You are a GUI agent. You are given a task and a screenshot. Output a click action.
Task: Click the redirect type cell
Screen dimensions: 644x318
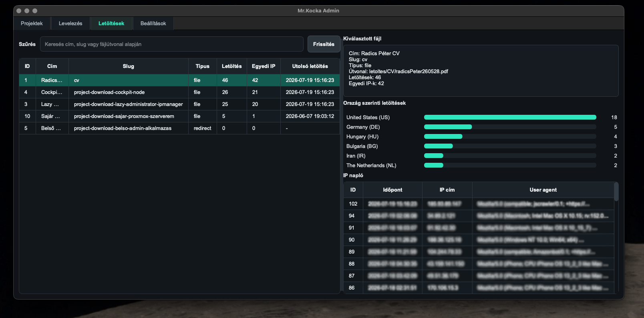pyautogui.click(x=203, y=128)
